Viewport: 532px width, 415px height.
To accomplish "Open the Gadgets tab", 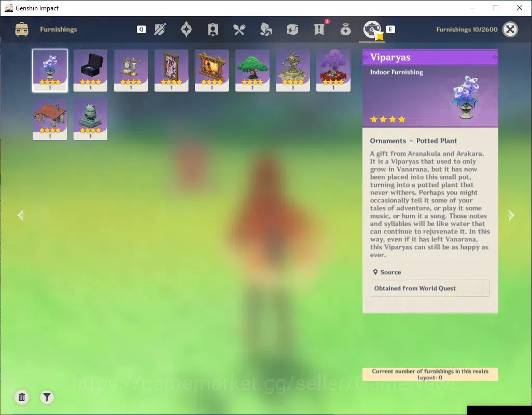I will (x=292, y=30).
